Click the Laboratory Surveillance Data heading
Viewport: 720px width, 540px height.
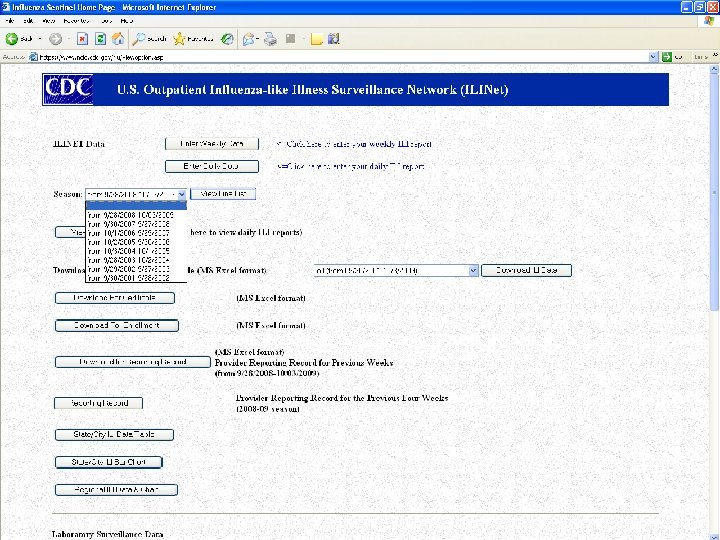click(107, 534)
